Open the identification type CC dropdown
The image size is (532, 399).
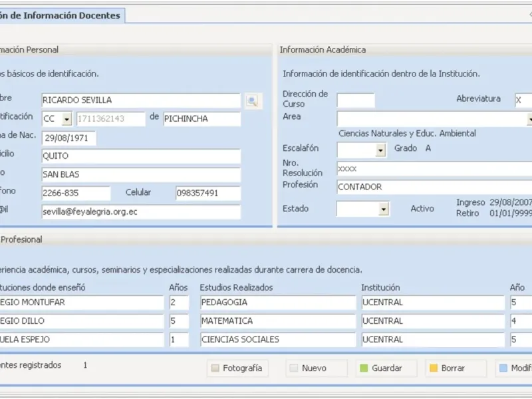click(x=67, y=119)
